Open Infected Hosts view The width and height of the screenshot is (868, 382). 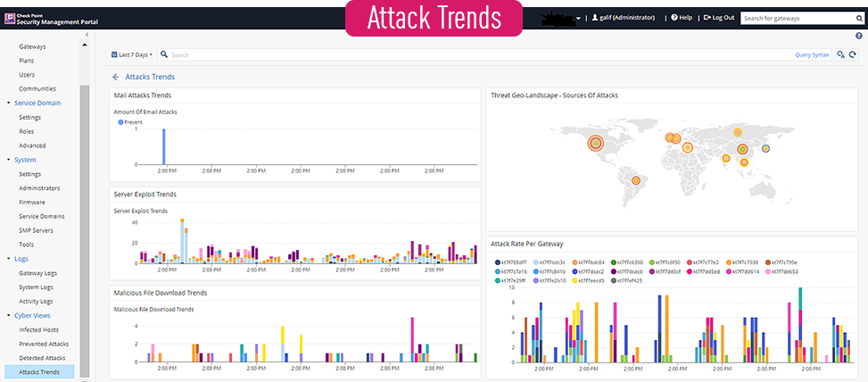pyautogui.click(x=38, y=329)
